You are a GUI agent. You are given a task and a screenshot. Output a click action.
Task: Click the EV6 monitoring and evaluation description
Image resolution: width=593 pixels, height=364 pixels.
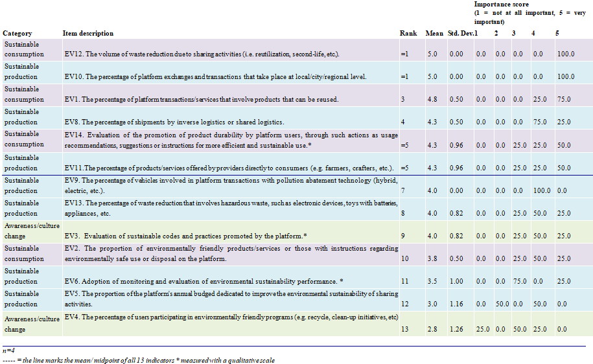[200, 282]
